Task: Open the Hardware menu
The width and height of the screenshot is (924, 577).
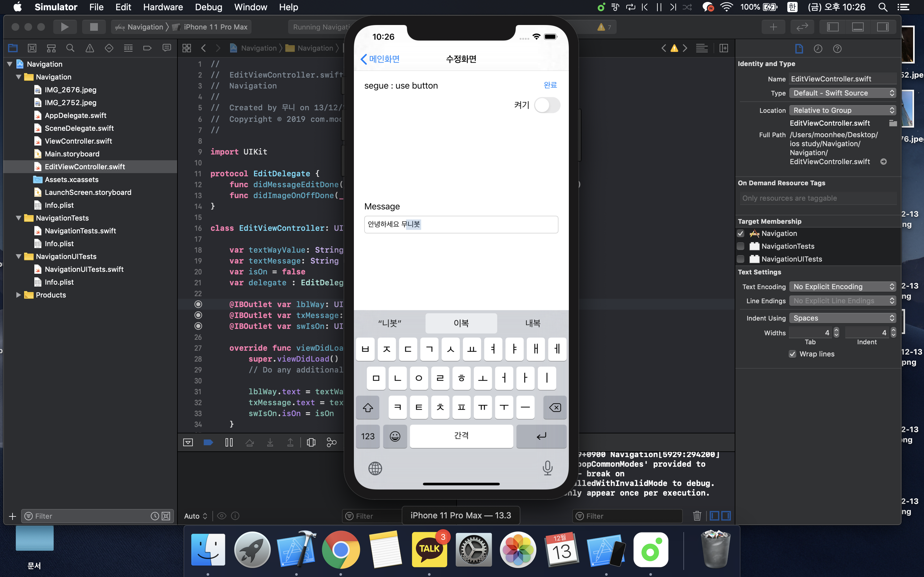Action: (x=163, y=7)
